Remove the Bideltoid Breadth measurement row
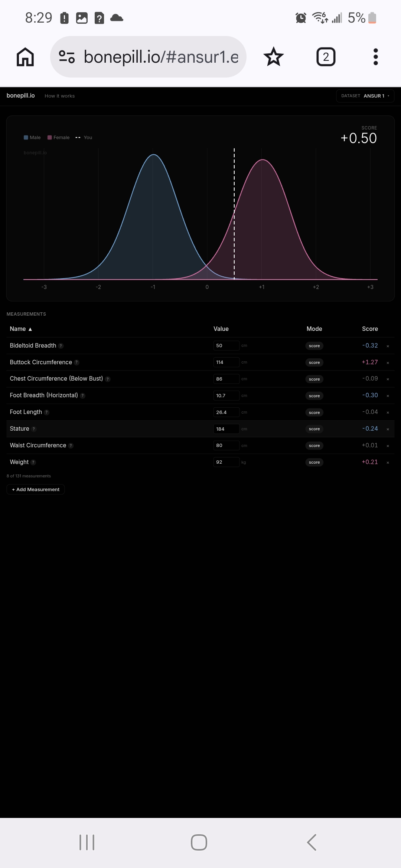This screenshot has height=868, width=401. (x=388, y=346)
